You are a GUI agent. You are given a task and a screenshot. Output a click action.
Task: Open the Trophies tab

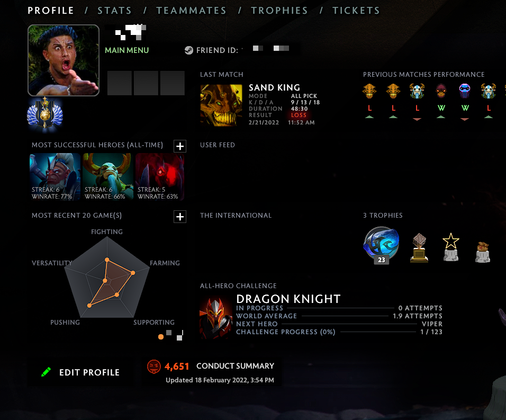coord(279,11)
